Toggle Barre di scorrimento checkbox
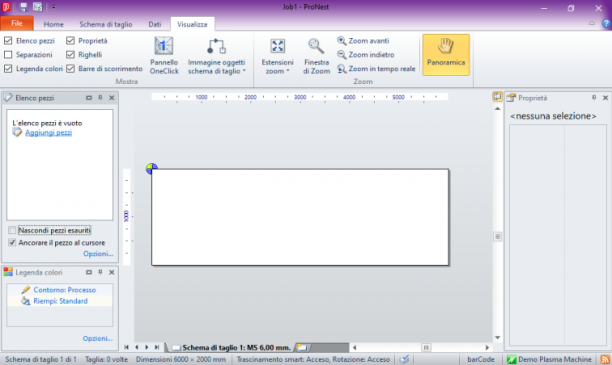Image resolution: width=612 pixels, height=365 pixels. 70,69
